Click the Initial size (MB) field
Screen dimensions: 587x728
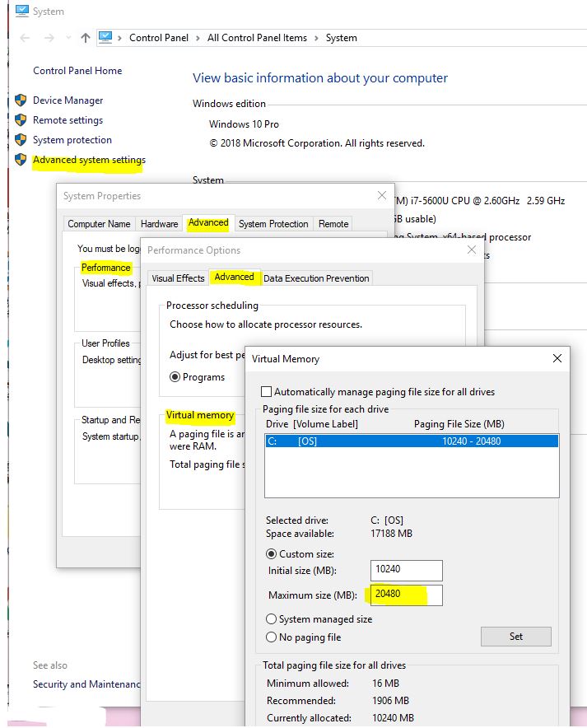coord(407,570)
